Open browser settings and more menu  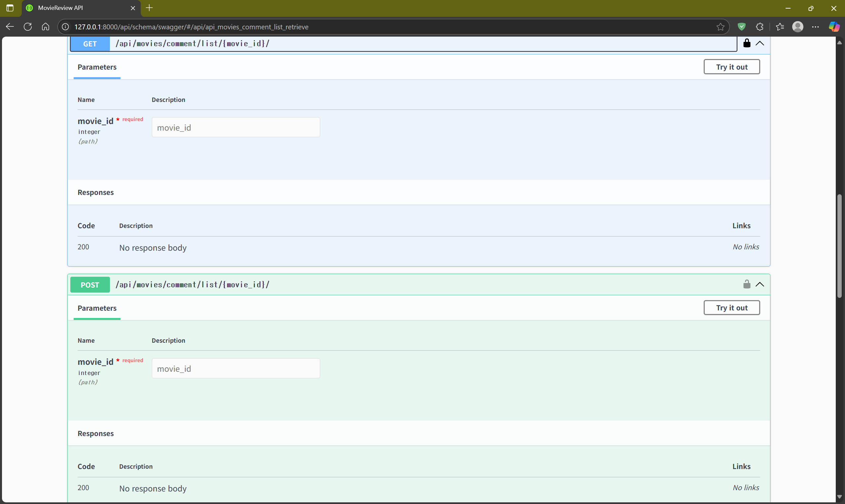[815, 27]
